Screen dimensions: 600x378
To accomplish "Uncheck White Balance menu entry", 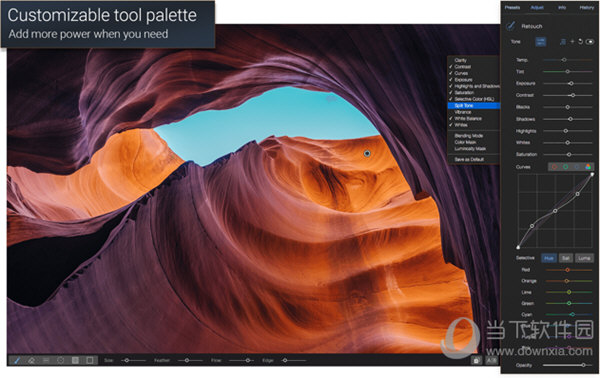I will click(474, 119).
